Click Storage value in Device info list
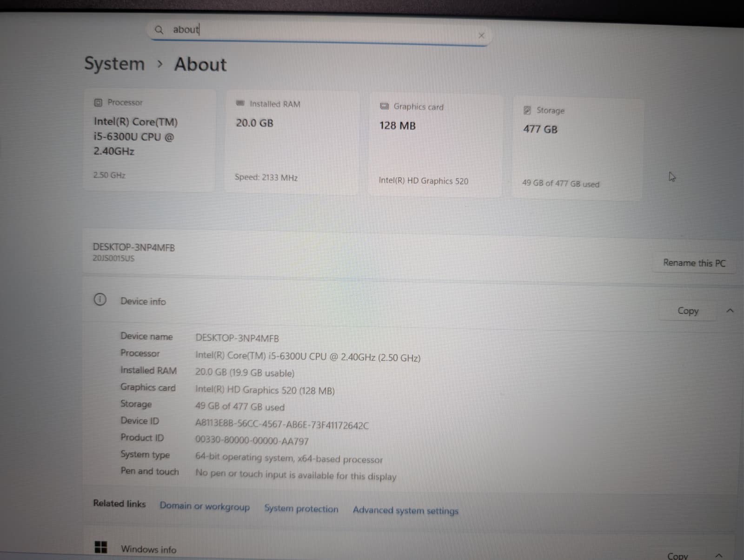Viewport: 744px width, 560px height. click(x=240, y=407)
